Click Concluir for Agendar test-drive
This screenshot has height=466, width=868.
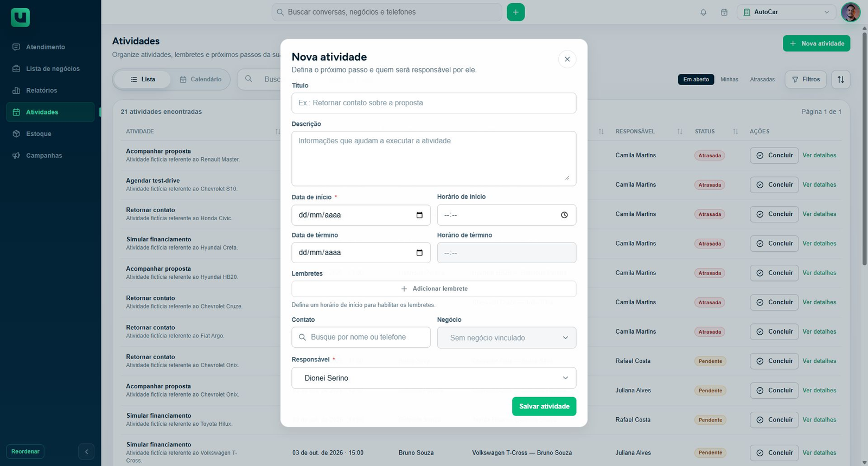point(774,185)
